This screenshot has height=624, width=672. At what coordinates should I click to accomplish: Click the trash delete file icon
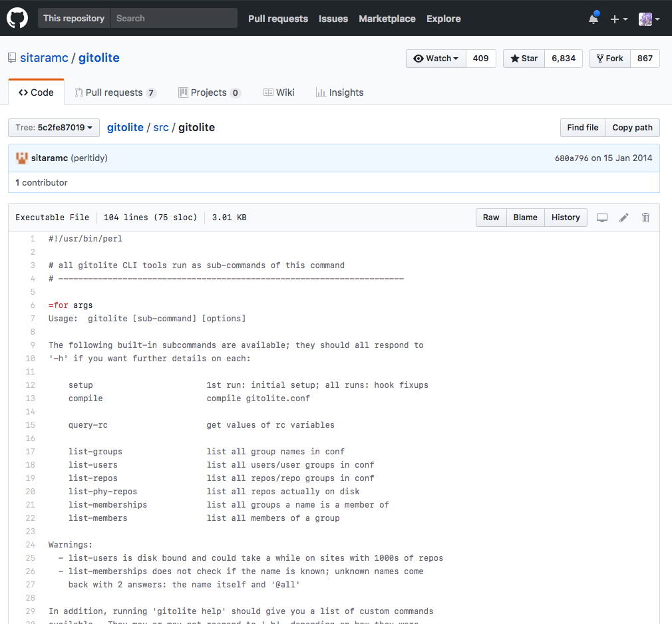click(x=645, y=218)
